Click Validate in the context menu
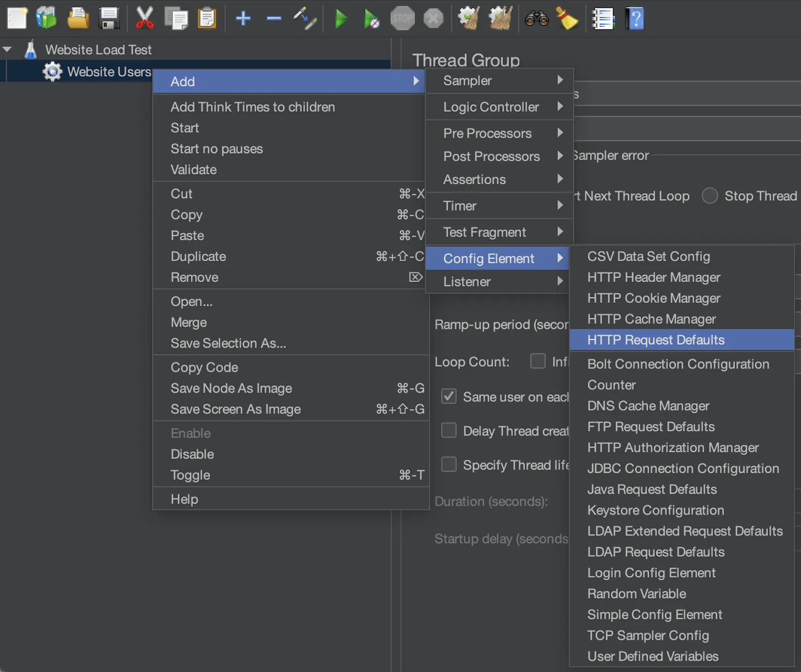 pos(193,169)
